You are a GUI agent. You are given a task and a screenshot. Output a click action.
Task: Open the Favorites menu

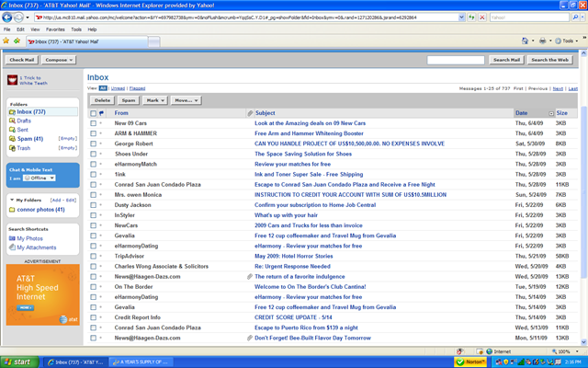pos(55,29)
